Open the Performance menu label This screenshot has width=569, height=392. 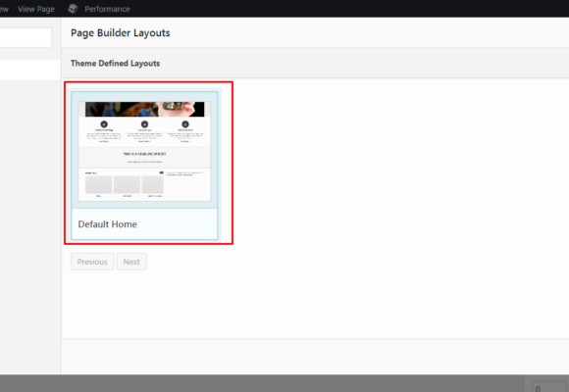(107, 9)
